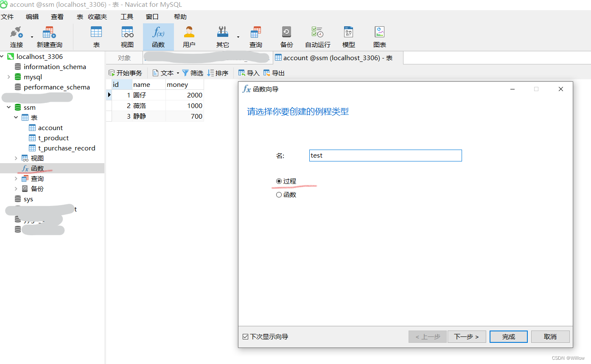Screen dimensions: 591x364
Task: Click the 排序 sort button
Action: pyautogui.click(x=218, y=73)
